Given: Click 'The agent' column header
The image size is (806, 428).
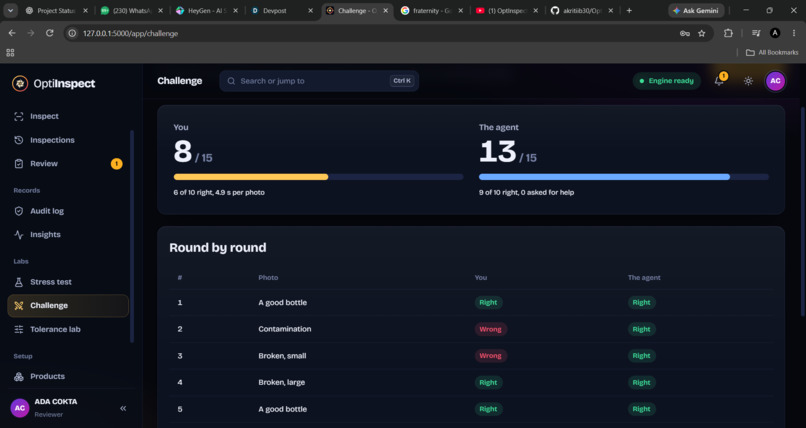Looking at the screenshot, I should [644, 277].
